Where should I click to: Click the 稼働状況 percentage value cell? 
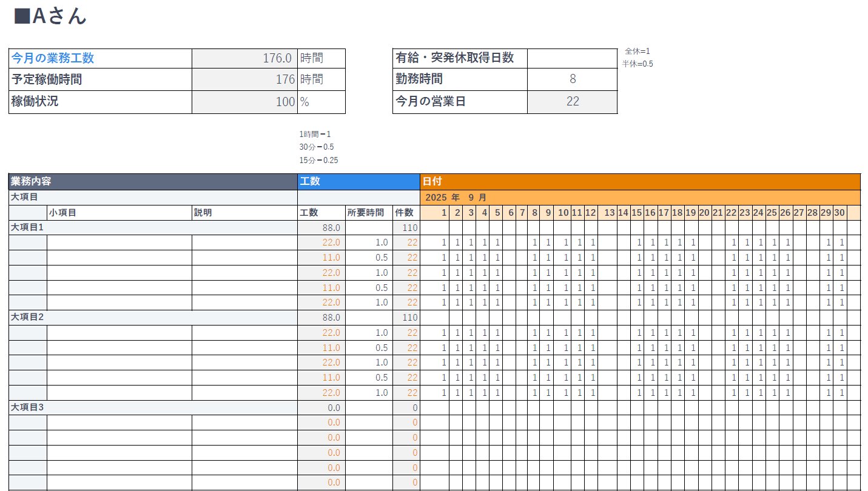point(244,102)
